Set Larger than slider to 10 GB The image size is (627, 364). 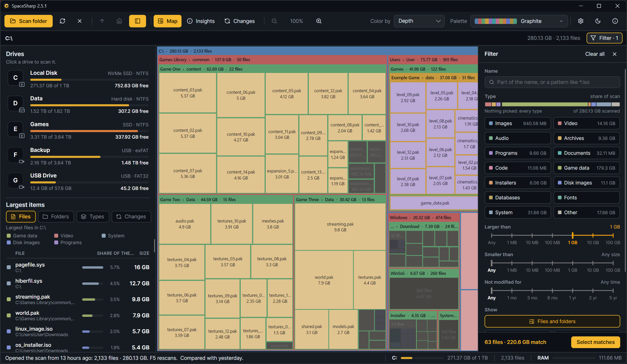pos(593,236)
